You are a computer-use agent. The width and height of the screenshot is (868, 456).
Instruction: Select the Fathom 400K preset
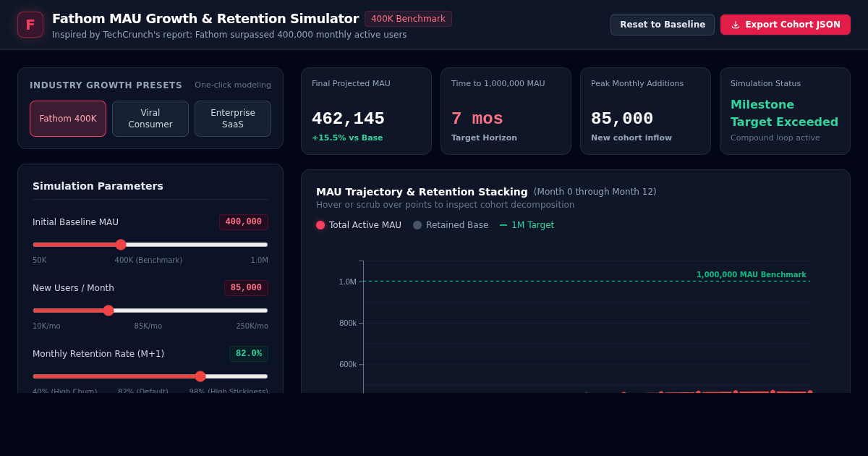click(x=68, y=119)
